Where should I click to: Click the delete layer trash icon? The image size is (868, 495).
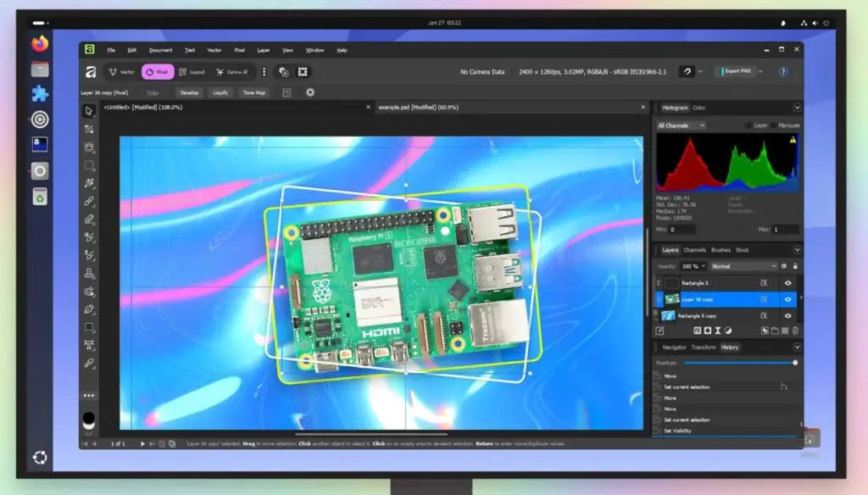pyautogui.click(x=796, y=331)
